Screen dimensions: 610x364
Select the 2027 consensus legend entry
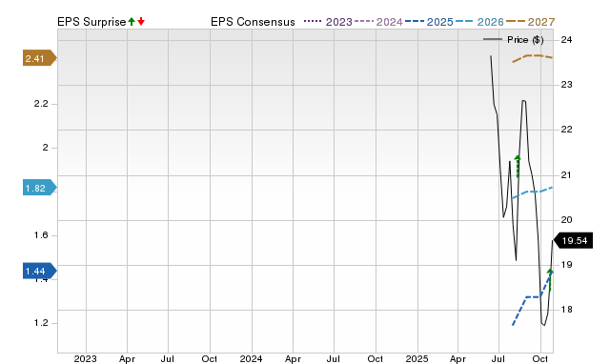tap(530, 22)
